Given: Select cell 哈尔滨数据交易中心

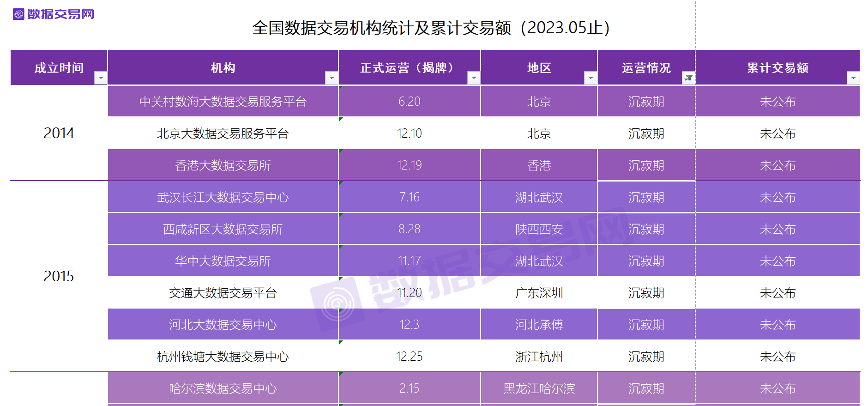Looking at the screenshot, I should (223, 388).
